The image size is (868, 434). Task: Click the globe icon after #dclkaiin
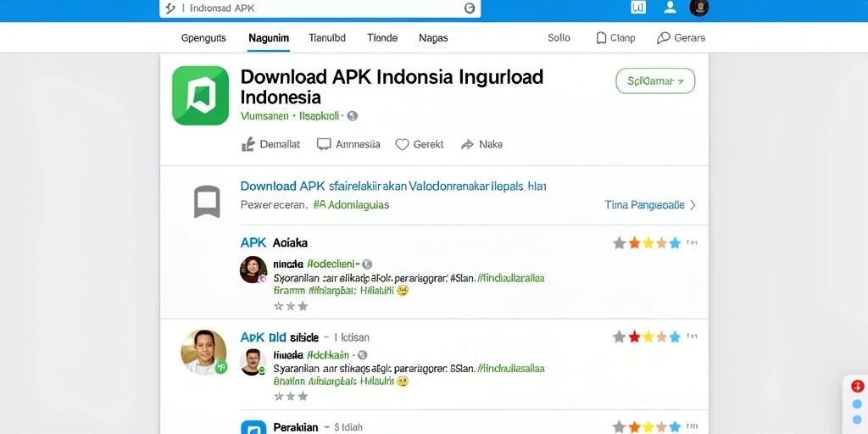pos(363,355)
